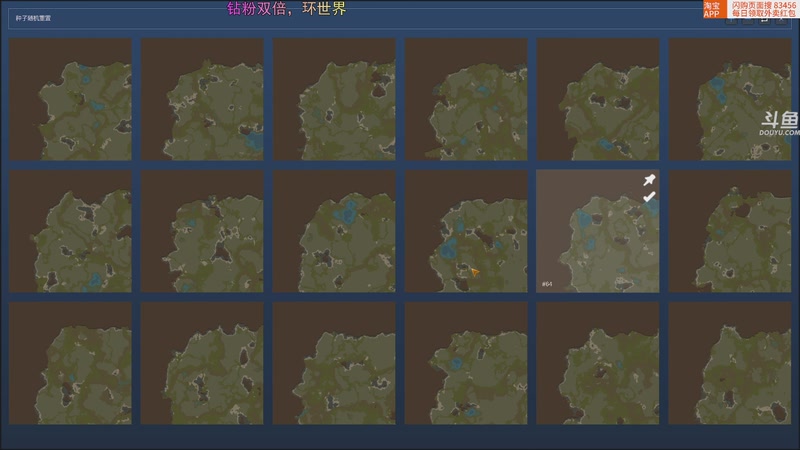This screenshot has width=800, height=450.
Task: Choose the map preview in row two, column two
Action: point(202,231)
